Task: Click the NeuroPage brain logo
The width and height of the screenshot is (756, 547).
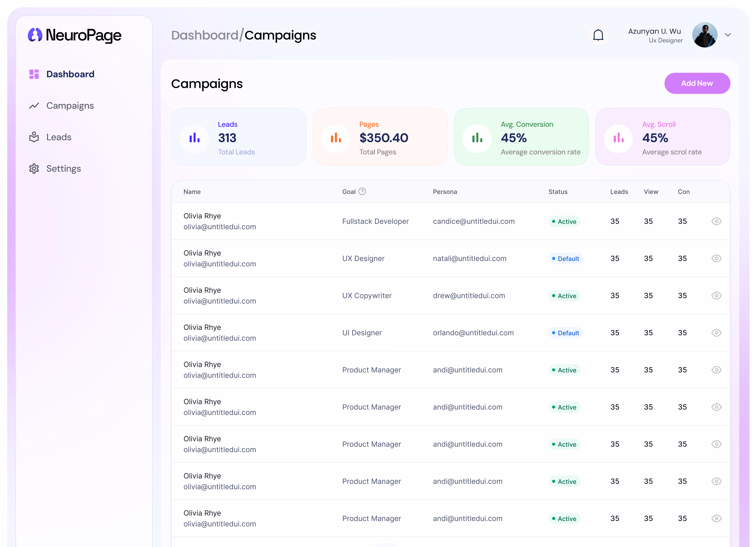Action: (35, 35)
